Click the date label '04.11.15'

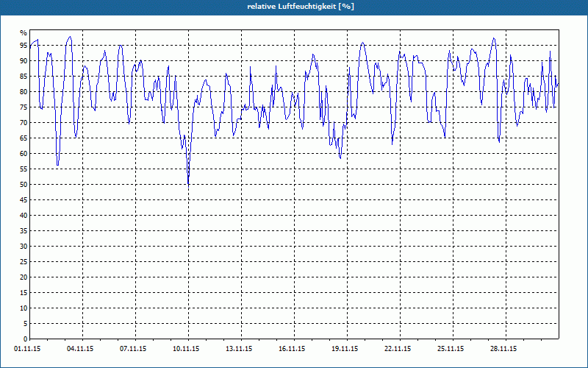coord(80,349)
